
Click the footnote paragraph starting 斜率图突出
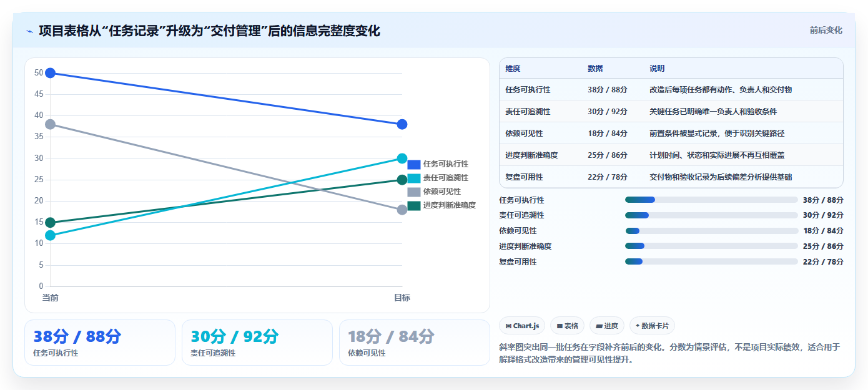[670, 354]
